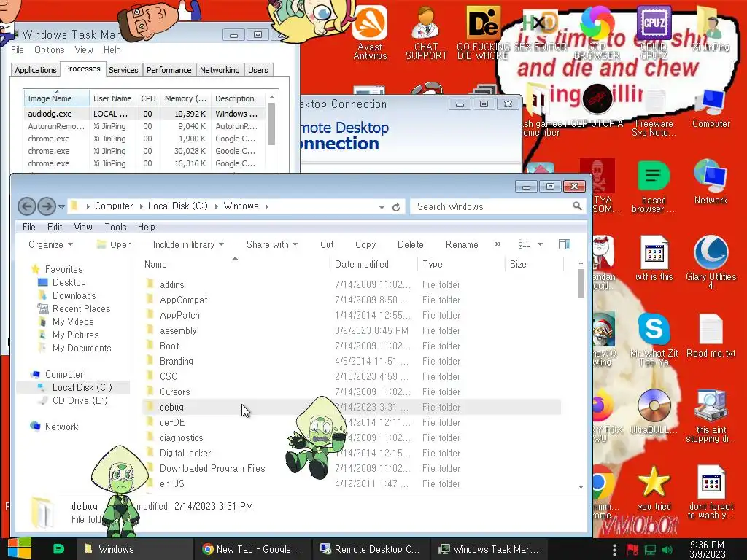Click the green taskbar icon beside Start
The image size is (747, 560).
tap(58, 548)
